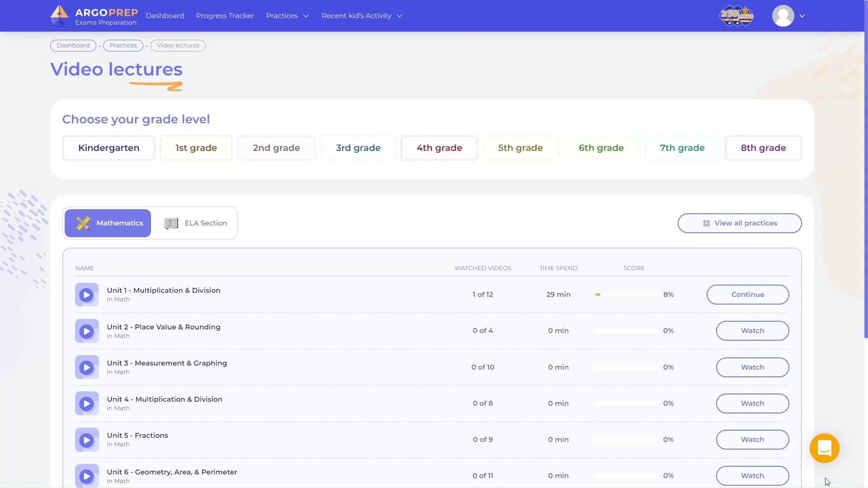Click the ArgoPrep logo
Screen dimensions: 868x488
click(x=94, y=16)
